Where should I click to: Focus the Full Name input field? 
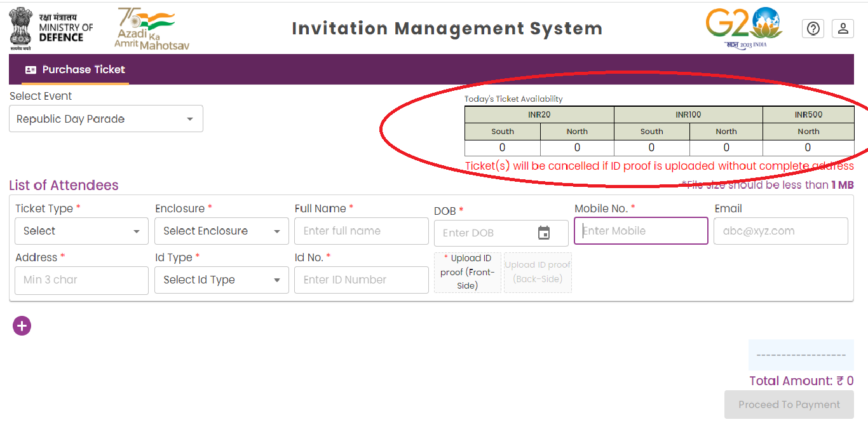coord(361,231)
